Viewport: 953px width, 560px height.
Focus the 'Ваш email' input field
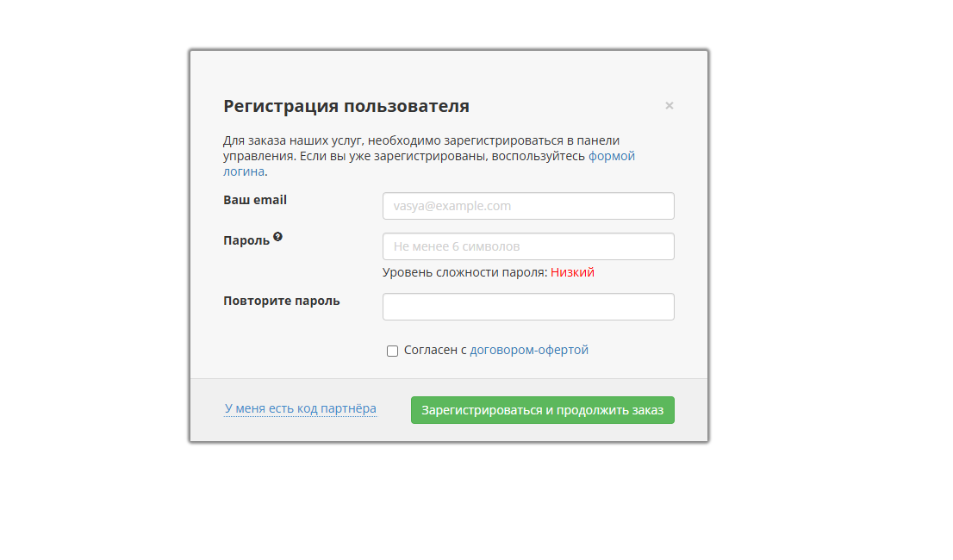tap(527, 206)
